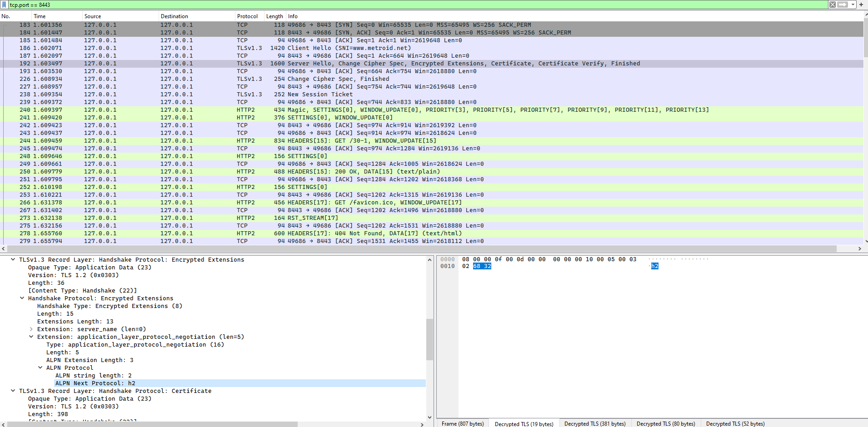Screen dimensions: 868x427
Task: Click the highlighted 68 32 hex bytes
Action: pyautogui.click(x=482, y=266)
